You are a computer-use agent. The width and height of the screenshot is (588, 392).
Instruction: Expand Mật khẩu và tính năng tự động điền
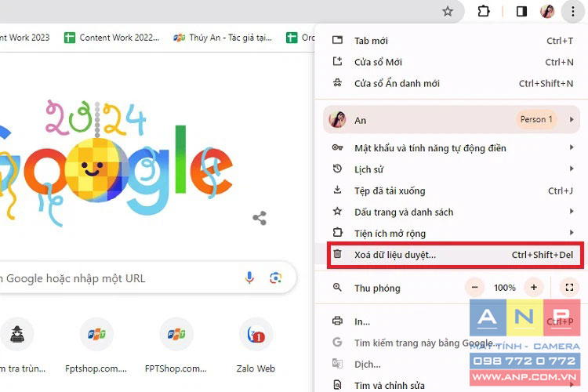[x=452, y=148]
